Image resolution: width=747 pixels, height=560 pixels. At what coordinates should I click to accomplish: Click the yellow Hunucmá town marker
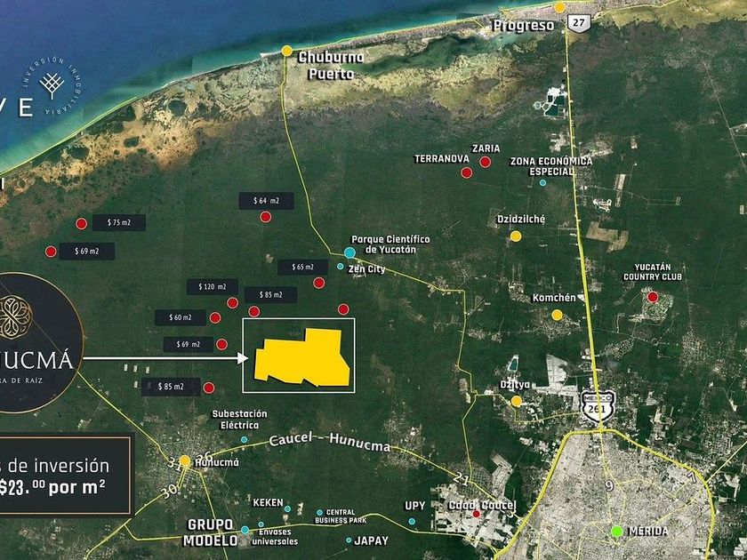coord(185,460)
